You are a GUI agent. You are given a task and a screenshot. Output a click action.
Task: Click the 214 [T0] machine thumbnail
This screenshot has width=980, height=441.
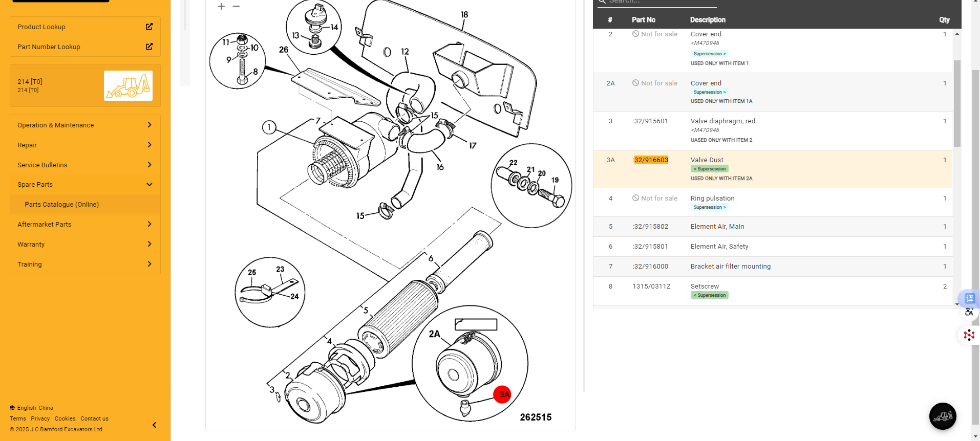(x=128, y=85)
